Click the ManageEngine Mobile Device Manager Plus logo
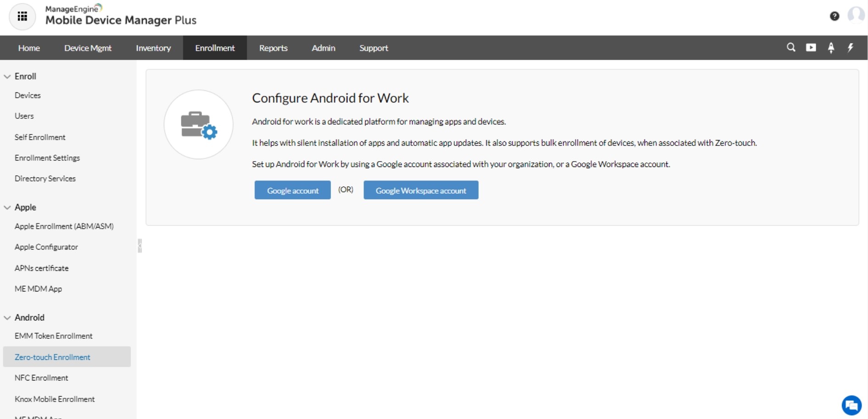 point(121,15)
